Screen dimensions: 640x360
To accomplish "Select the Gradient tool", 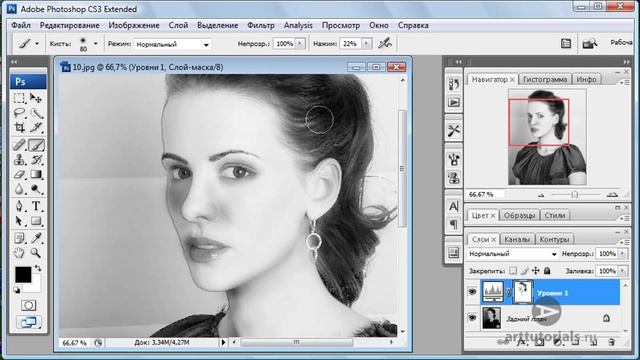I will 36,174.
